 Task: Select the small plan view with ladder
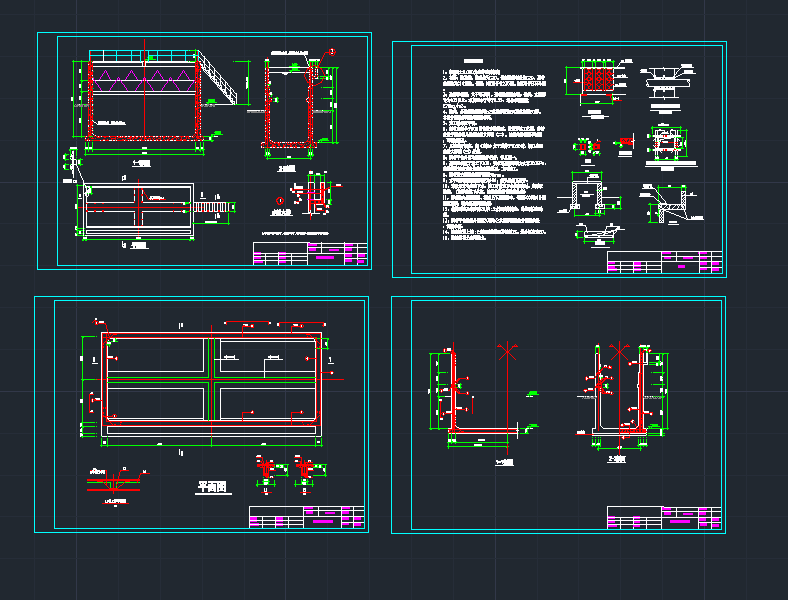click(x=140, y=210)
